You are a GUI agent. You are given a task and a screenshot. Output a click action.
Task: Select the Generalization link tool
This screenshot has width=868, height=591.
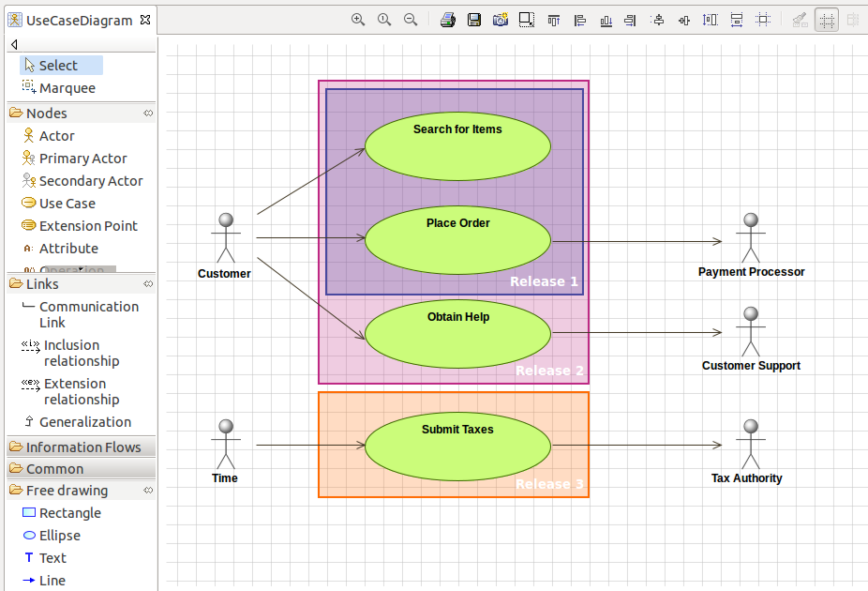click(77, 421)
